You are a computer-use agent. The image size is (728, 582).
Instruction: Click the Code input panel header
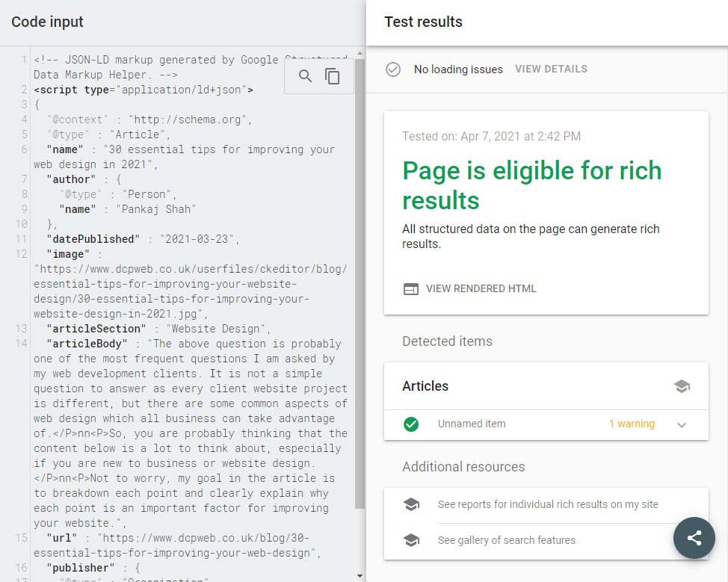(47, 22)
